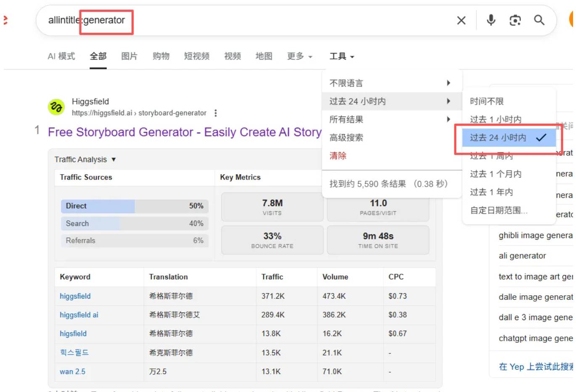The height and width of the screenshot is (392, 576).
Task: Open 7.8M VISITS metric card
Action: click(272, 207)
